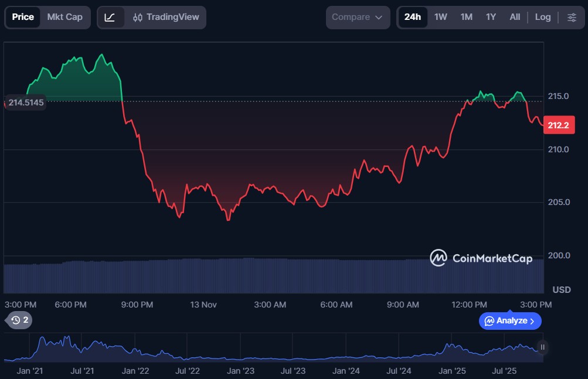Screen dimensions: 588x379
Task: Expand the Compare dropdown
Action: coord(358,17)
